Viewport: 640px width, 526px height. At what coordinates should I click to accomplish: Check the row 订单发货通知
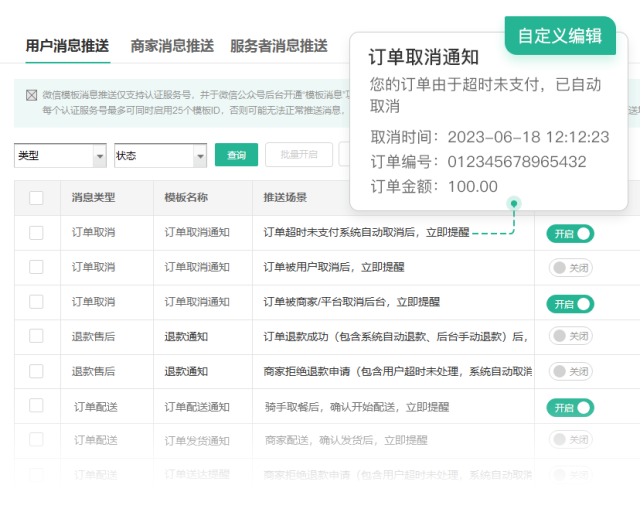pyautogui.click(x=36, y=439)
